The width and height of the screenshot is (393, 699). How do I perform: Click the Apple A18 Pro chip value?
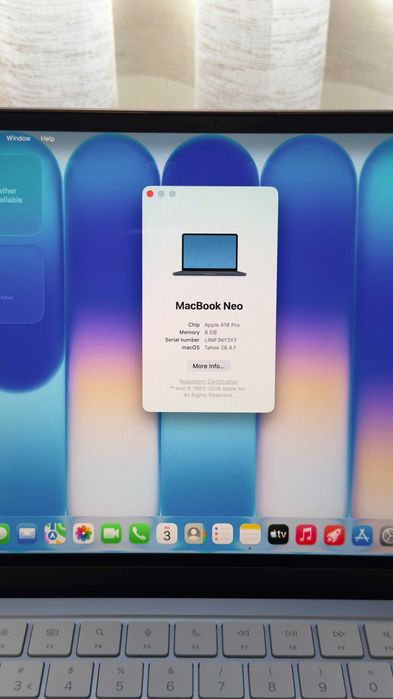pyautogui.click(x=222, y=325)
